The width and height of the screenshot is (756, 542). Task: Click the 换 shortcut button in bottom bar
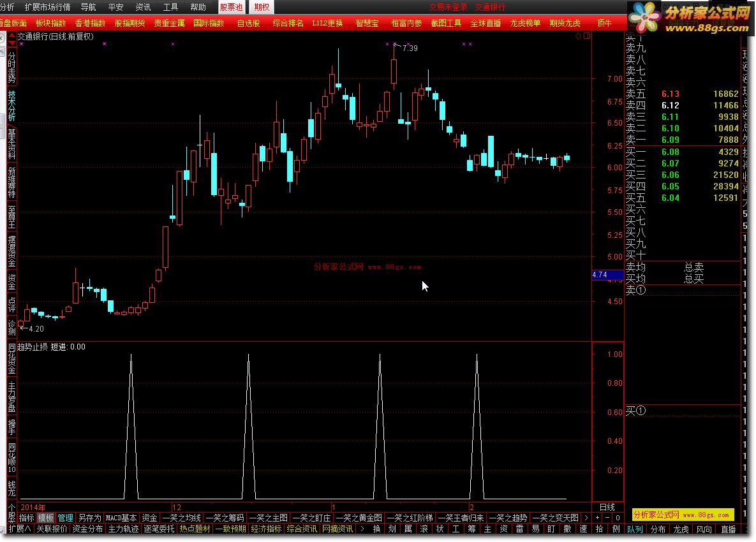376,529
